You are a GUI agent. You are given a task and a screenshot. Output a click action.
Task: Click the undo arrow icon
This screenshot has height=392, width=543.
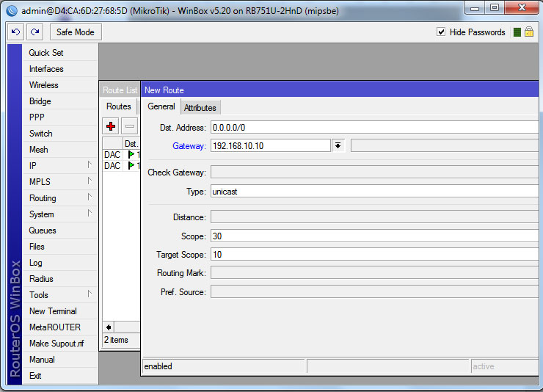coord(15,32)
